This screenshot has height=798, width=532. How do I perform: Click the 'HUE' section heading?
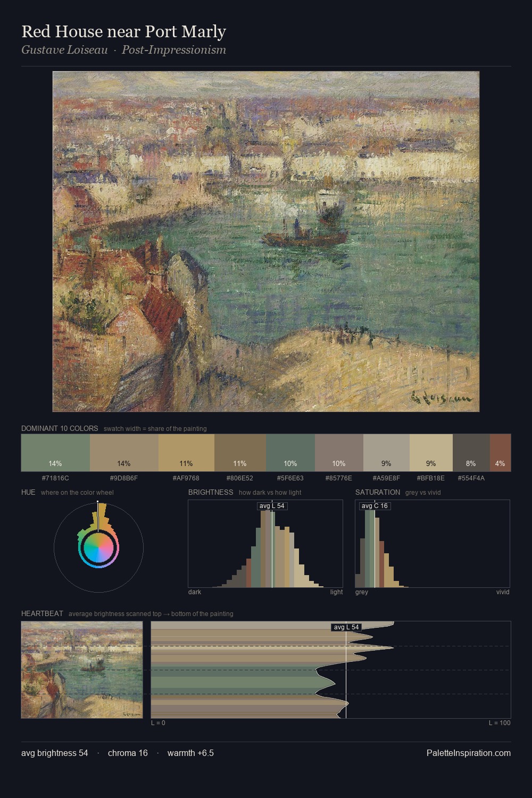coord(28,492)
